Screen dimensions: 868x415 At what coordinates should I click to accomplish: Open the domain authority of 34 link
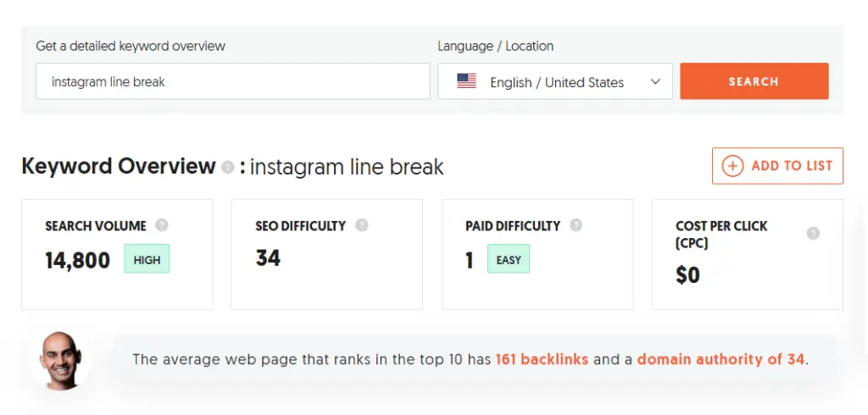[721, 359]
